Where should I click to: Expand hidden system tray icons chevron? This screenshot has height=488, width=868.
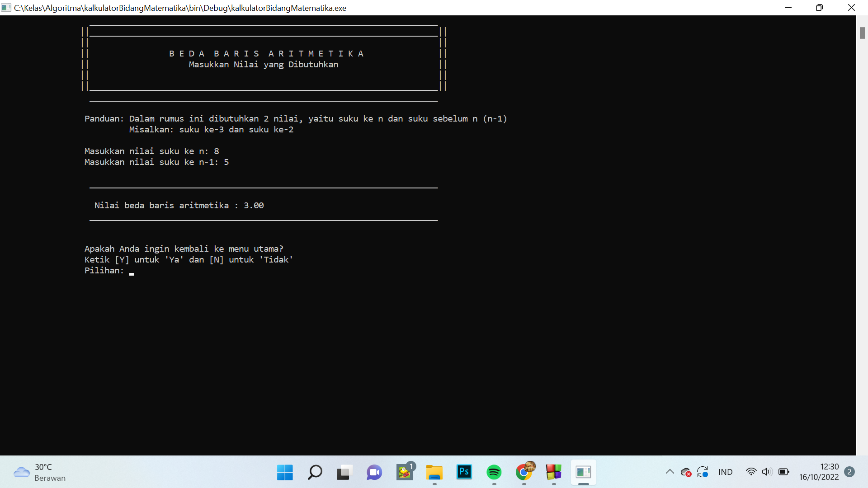[x=670, y=472]
